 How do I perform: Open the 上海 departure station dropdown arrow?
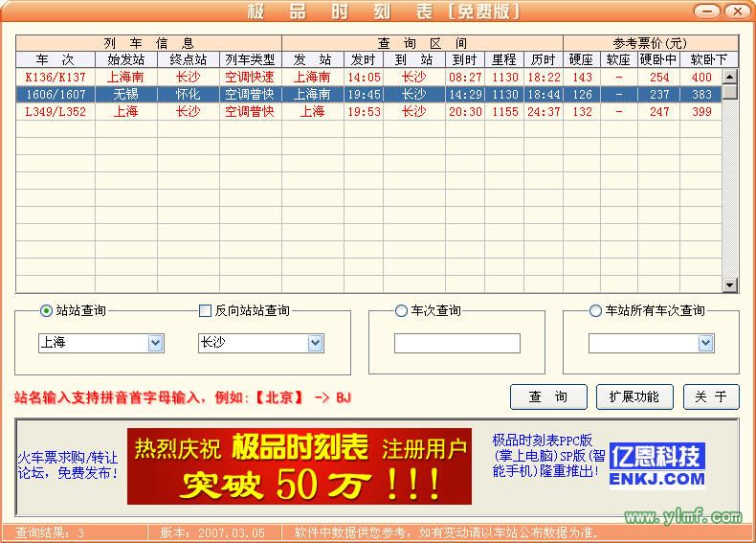pos(155,343)
